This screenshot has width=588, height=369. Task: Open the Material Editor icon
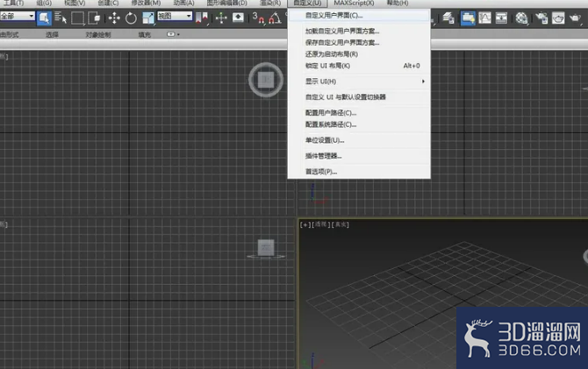point(521,18)
